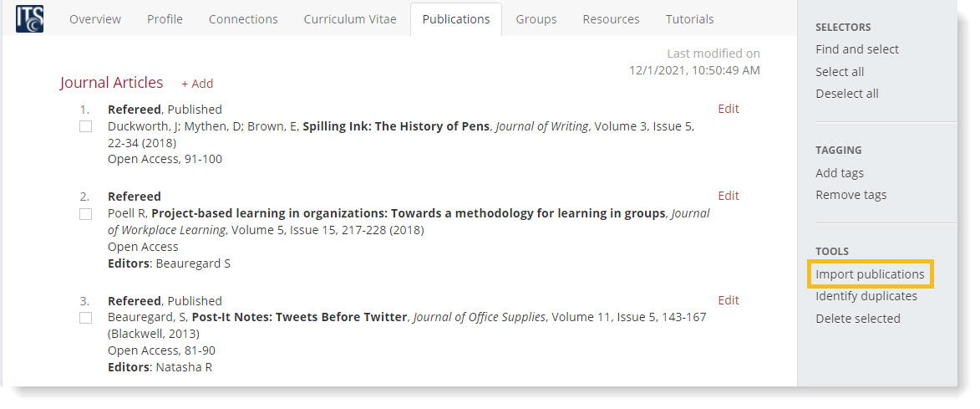The image size is (980, 409).
Task: Check the Spilling Ink article checkbox
Action: tap(85, 126)
